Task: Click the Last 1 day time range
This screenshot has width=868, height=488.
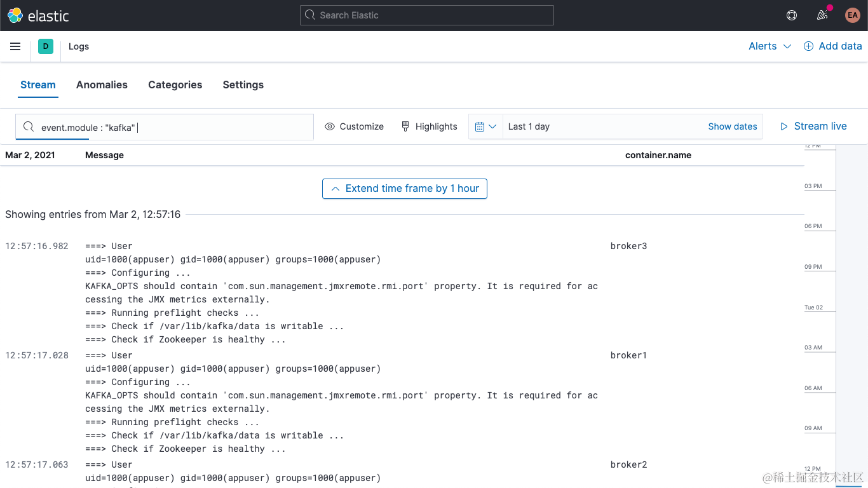Action: coord(529,126)
